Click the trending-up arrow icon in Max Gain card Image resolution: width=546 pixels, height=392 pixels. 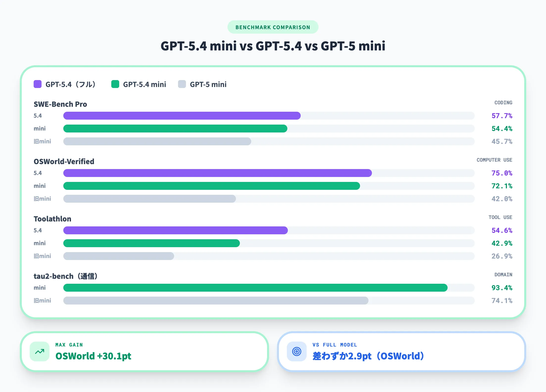40,351
